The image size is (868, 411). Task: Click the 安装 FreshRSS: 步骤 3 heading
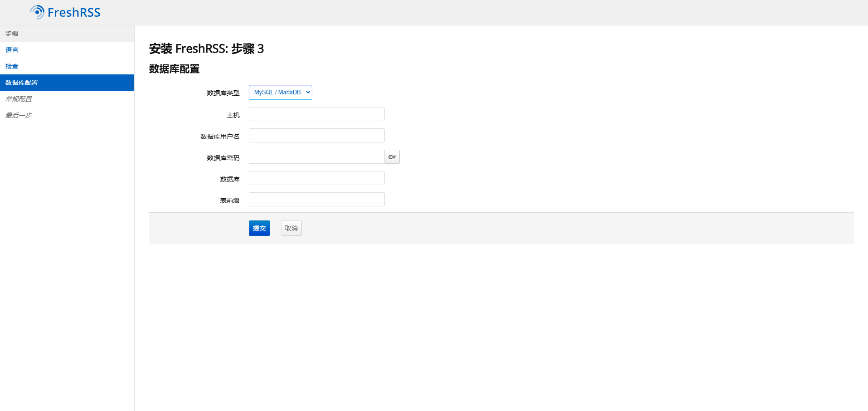pos(207,49)
